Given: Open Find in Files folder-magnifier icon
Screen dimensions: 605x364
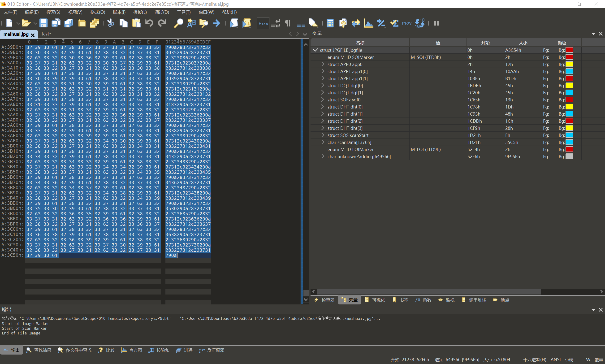Looking at the screenshot, I should coord(204,23).
